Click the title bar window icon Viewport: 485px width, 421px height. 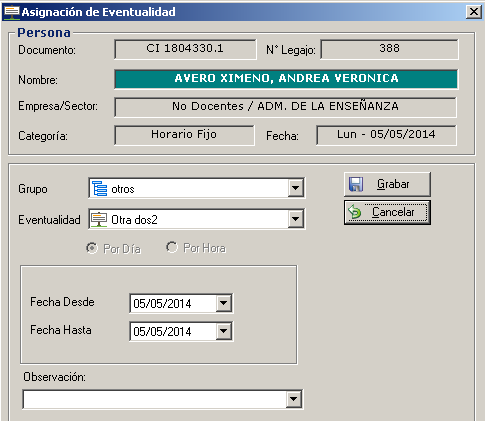click(x=11, y=12)
